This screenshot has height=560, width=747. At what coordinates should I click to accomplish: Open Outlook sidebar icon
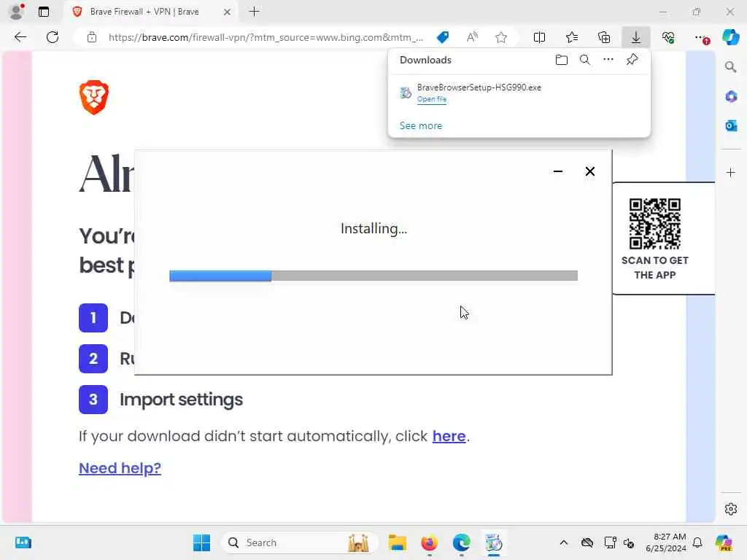coord(731,125)
